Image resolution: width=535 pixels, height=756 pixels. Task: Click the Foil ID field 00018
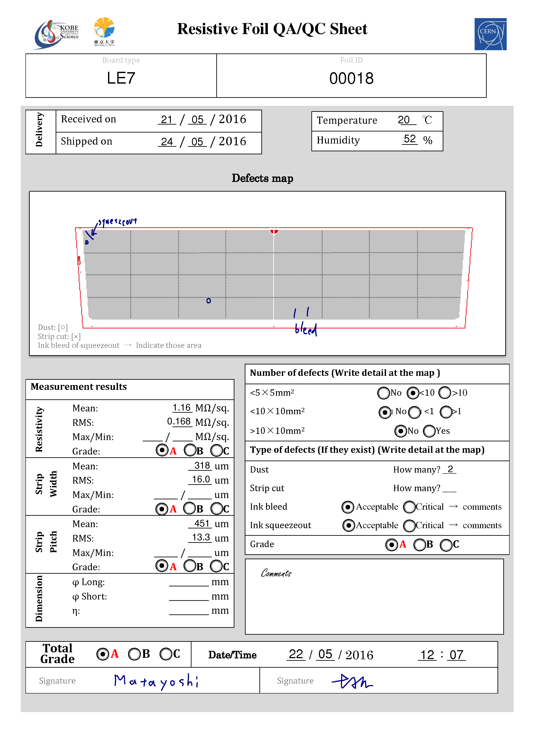(x=351, y=78)
